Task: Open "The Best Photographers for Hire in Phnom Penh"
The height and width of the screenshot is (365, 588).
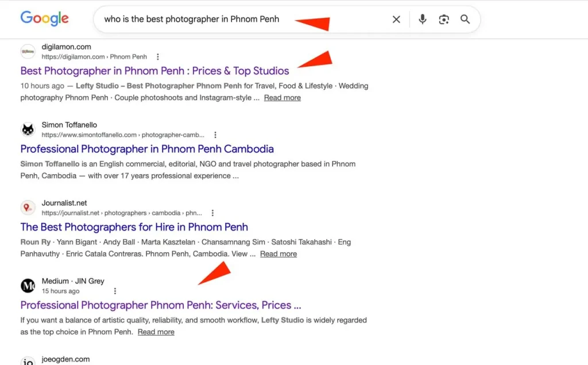Action: [133, 227]
